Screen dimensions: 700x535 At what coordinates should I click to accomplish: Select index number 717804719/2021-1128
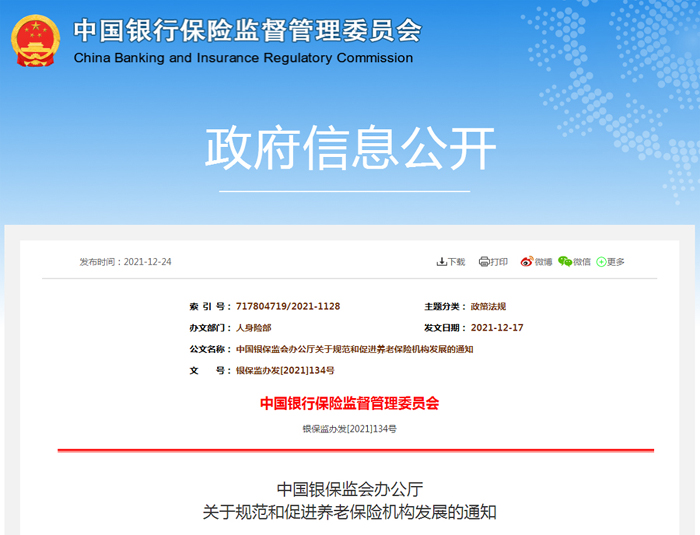tap(288, 306)
